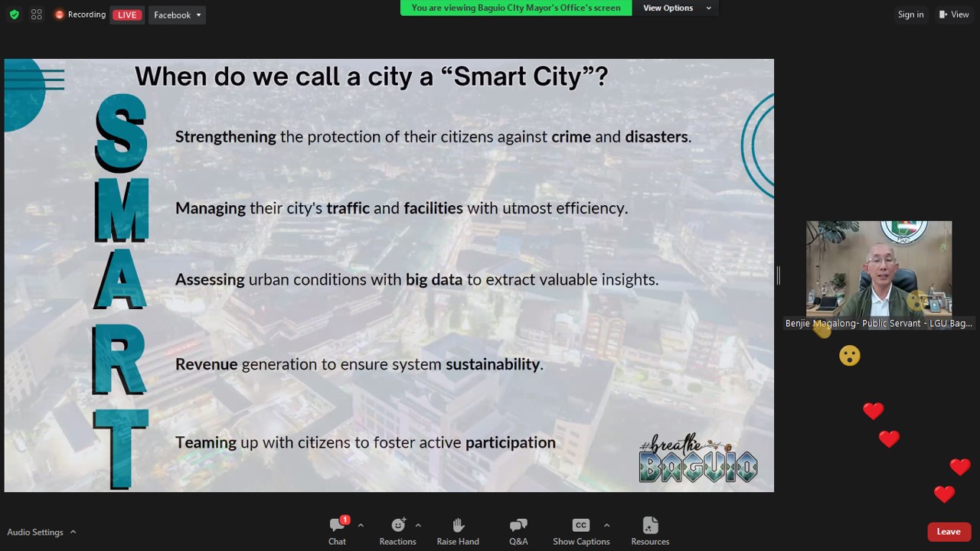The image size is (980, 551).
Task: Click the red Leave button
Action: pos(949,532)
